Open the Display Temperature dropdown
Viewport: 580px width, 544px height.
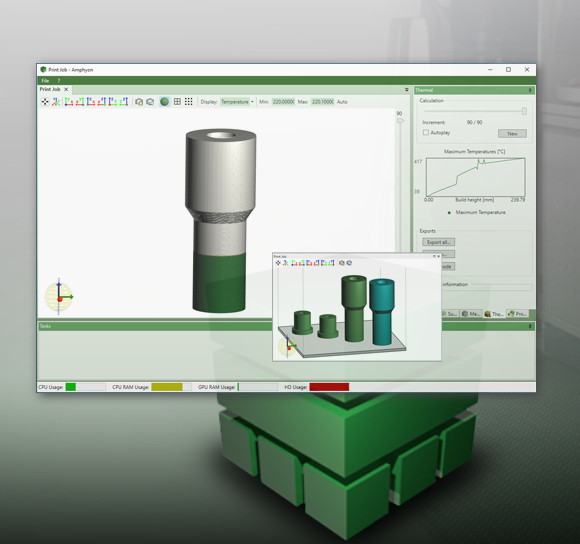pos(237,102)
